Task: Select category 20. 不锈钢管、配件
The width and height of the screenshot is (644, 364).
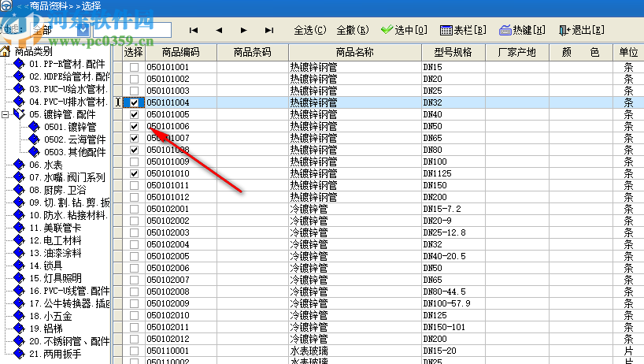Action: pos(69,341)
